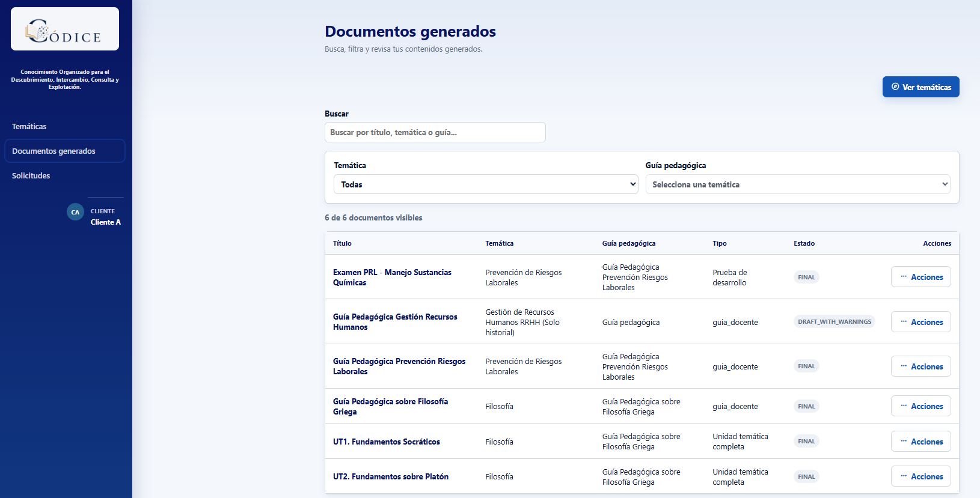Open Acciones for Guía Pedagógica Gestión Recursos Humanos
This screenshot has height=498, width=980.
pyautogui.click(x=920, y=322)
